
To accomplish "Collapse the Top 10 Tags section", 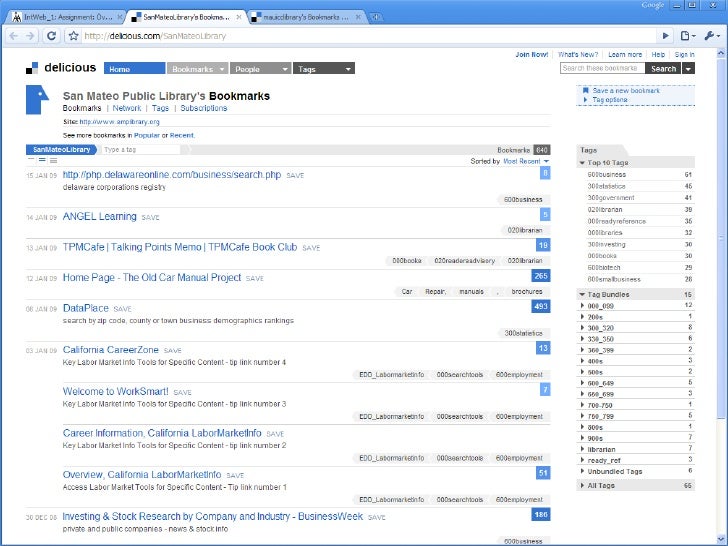I will pos(583,162).
